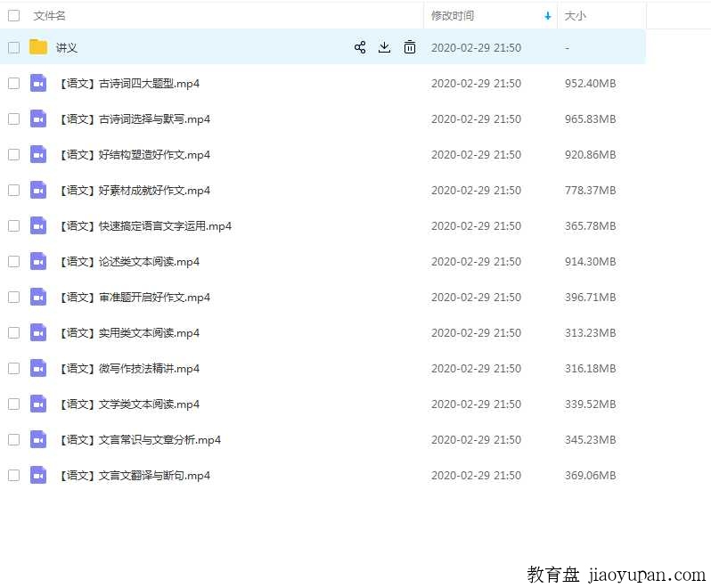Click video icon of 论述类文本阅读.mp4
Screen dimensions: 711x588
tap(38, 261)
